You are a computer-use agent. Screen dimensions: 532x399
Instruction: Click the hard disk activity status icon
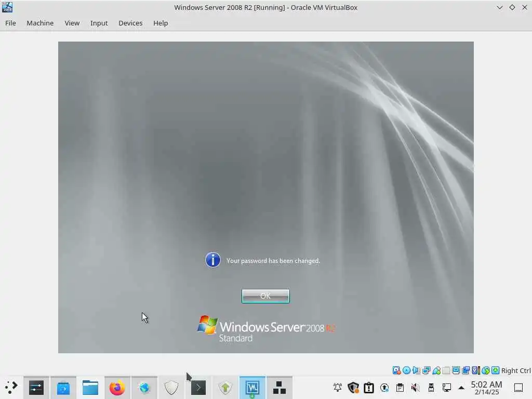tap(396, 370)
